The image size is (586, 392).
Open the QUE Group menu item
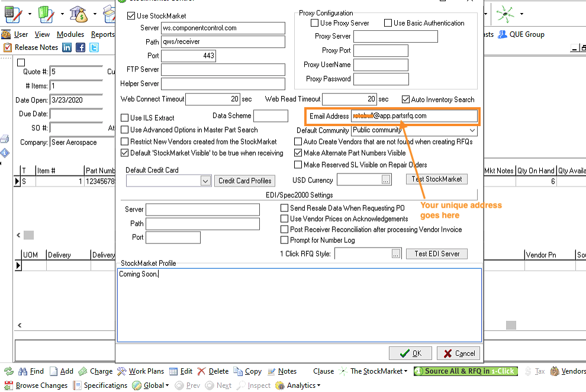(527, 34)
